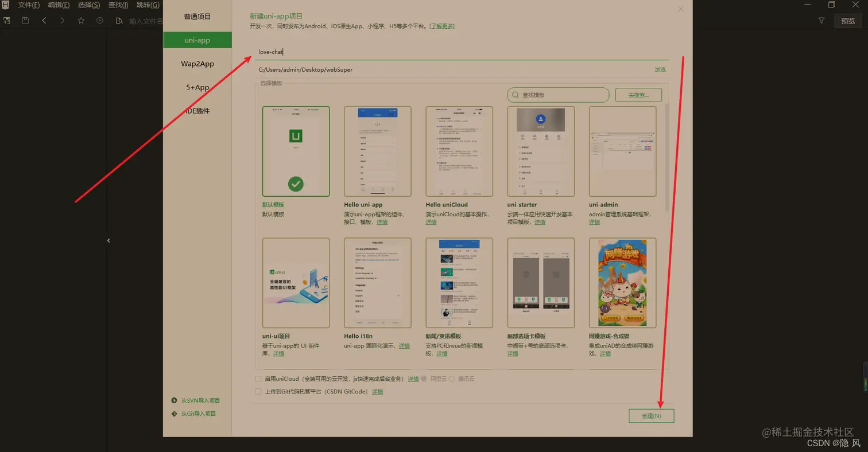Select the IDE插件 project type tab
The width and height of the screenshot is (868, 452).
197,111
